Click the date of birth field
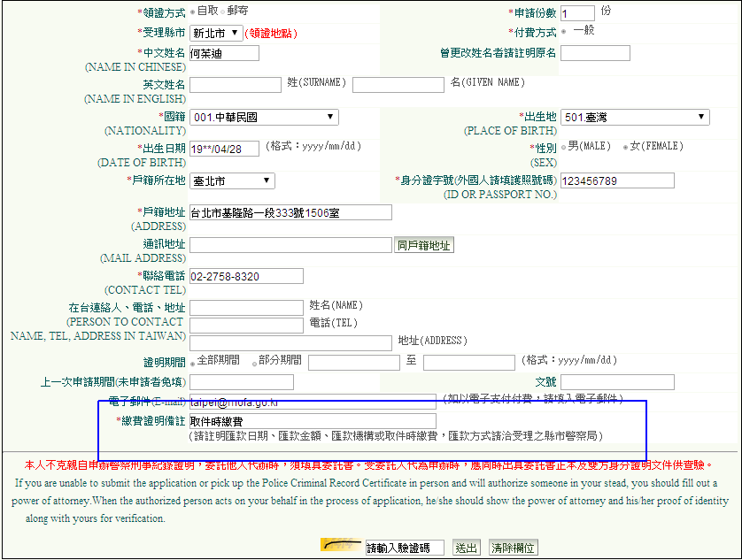 coord(224,149)
